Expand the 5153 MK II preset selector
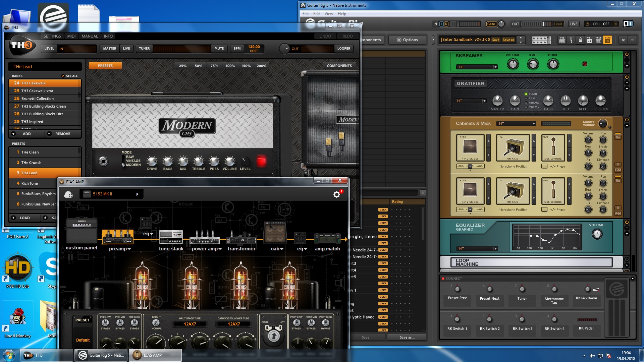The image size is (644, 362). coord(137,194)
